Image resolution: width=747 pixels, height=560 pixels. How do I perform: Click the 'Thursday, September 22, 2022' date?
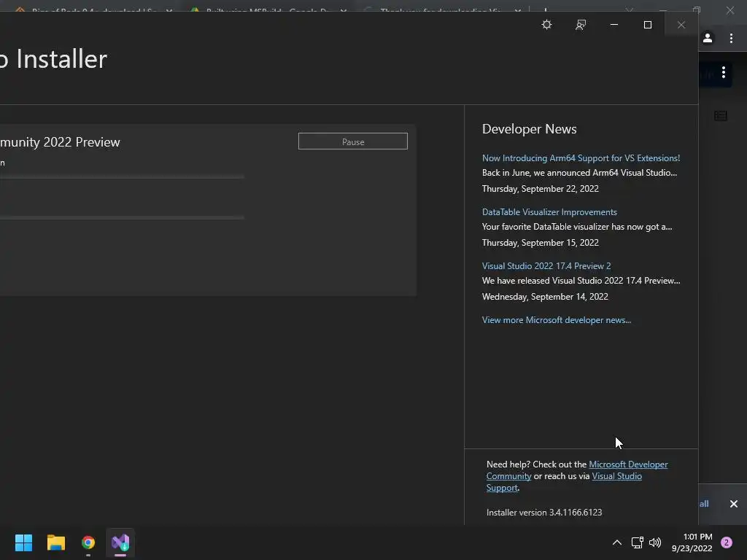coord(541,189)
